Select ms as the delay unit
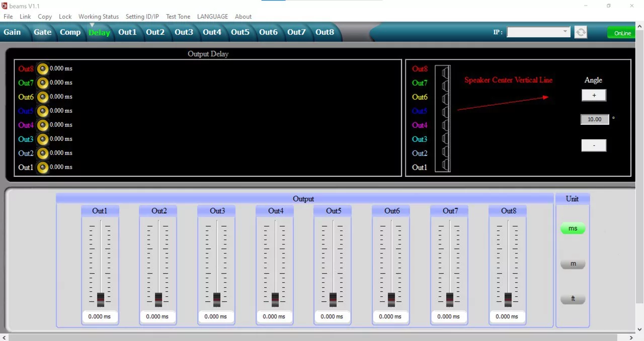Image resolution: width=644 pixels, height=341 pixels. pos(573,228)
